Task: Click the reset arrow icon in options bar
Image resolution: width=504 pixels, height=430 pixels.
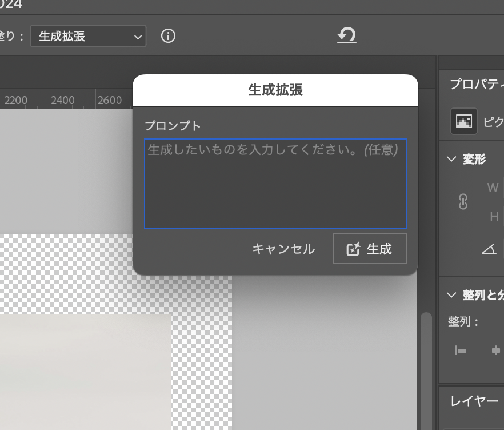Action: (x=346, y=36)
